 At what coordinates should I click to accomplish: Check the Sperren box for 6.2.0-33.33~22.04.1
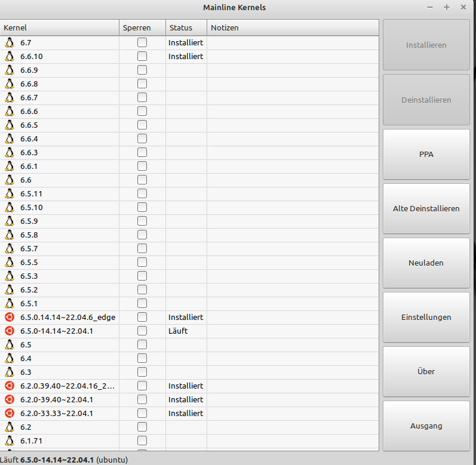pos(142,413)
